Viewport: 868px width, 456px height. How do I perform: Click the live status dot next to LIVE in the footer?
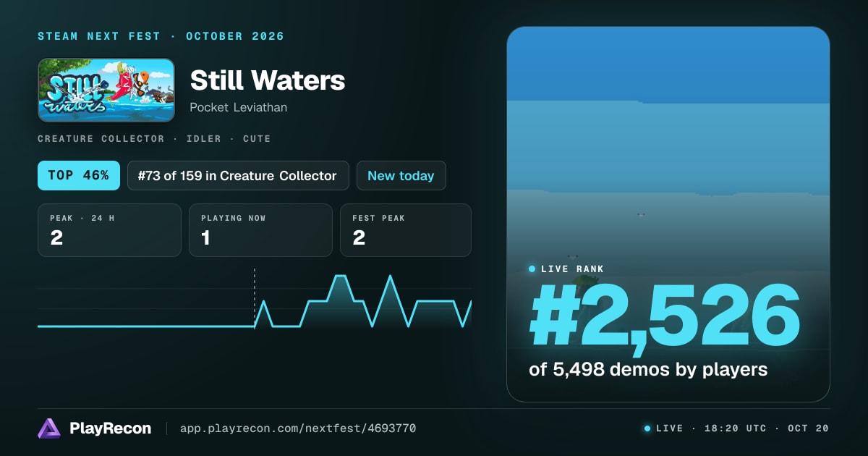tap(647, 428)
